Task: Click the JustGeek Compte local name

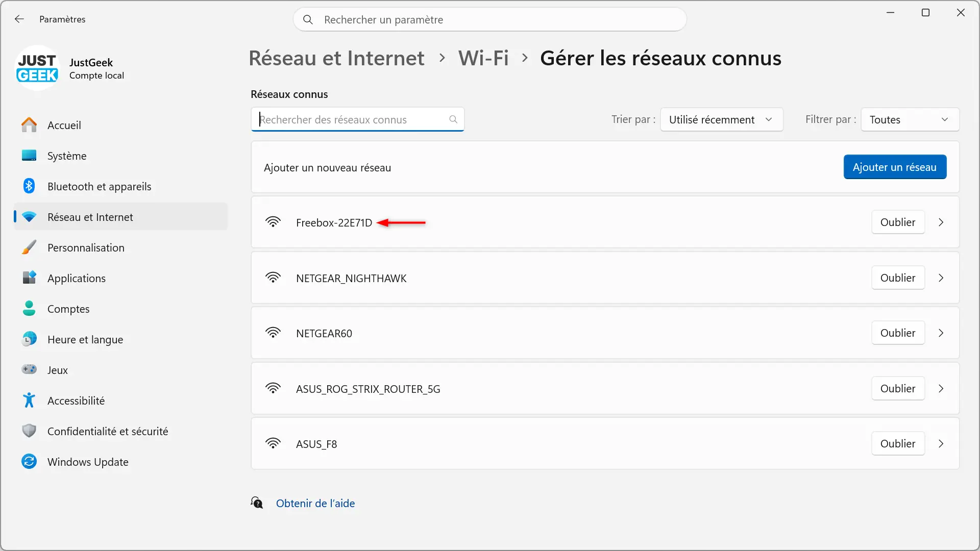Action: pos(96,68)
